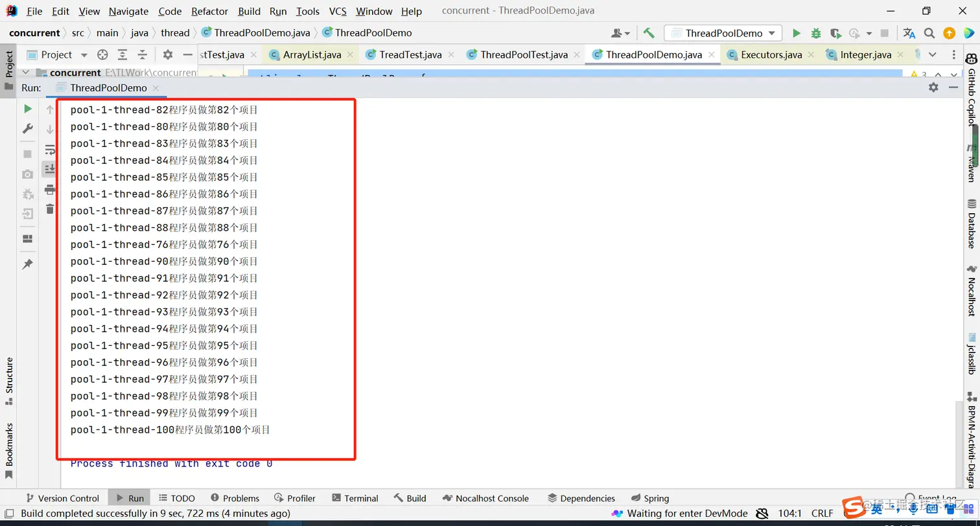980x526 pixels.
Task: Open the ThreadPoolDemo run configuration dropdown
Action: point(723,33)
